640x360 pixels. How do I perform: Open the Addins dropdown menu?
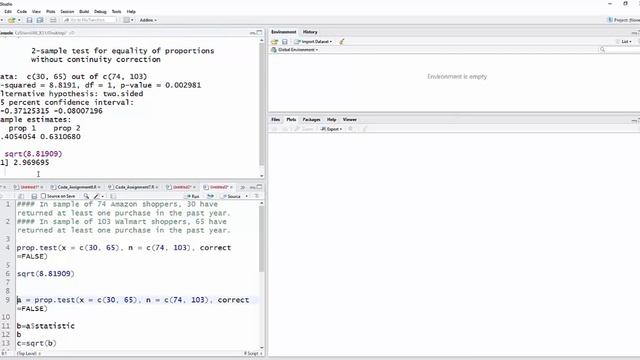(x=148, y=20)
